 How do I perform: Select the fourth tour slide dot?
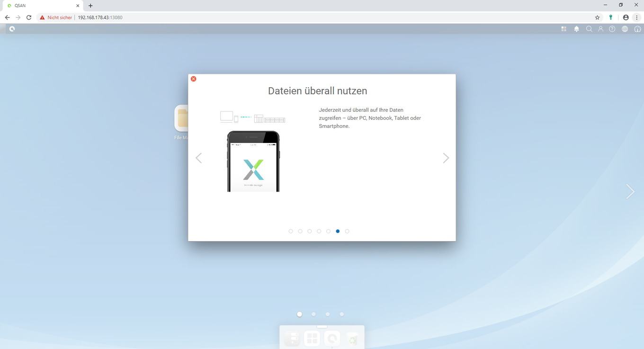319,231
